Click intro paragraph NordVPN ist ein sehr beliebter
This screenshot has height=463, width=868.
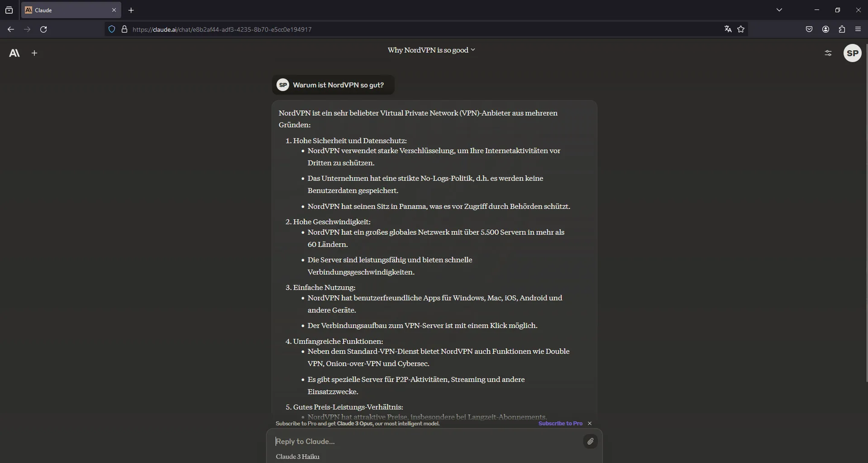[x=418, y=119]
